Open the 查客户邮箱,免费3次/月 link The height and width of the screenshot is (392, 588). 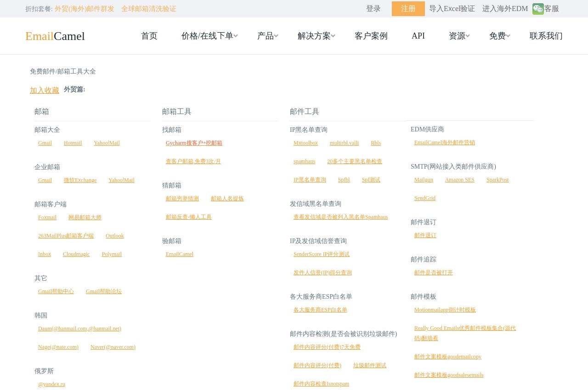193,161
